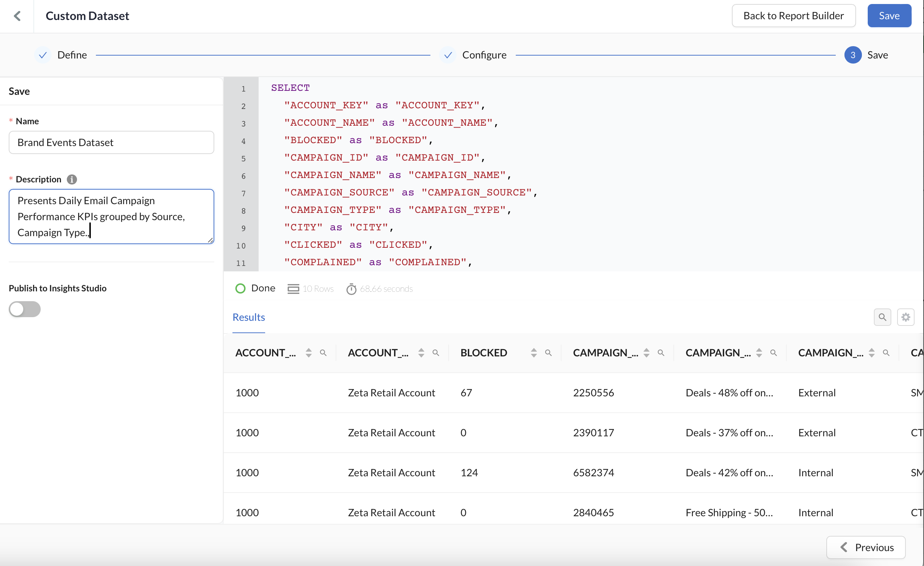Search within the first ACCOUNT_ column

[323, 353]
